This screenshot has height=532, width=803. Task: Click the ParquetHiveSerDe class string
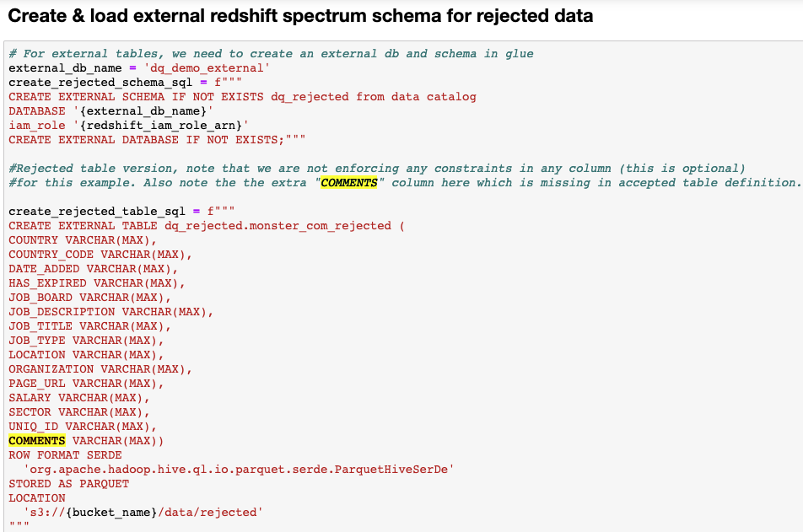239,470
